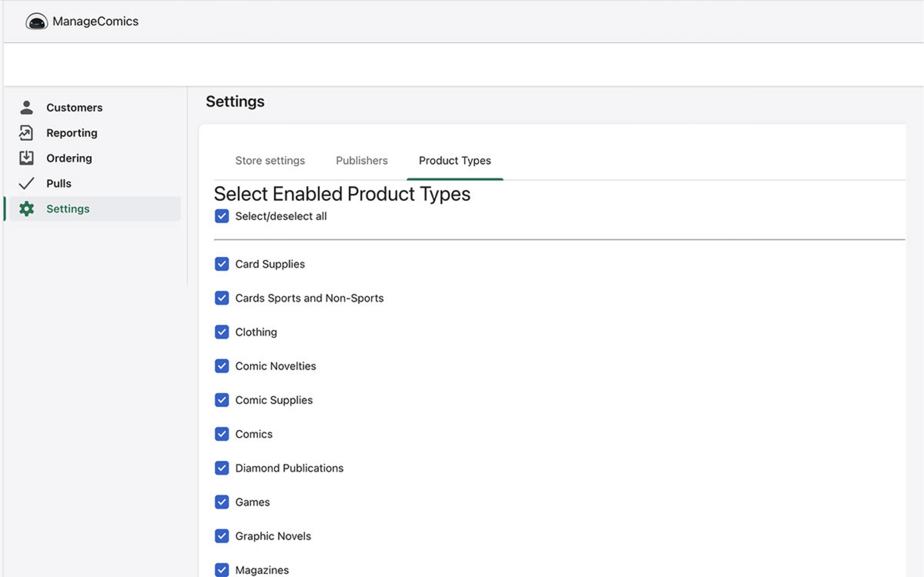Disable the Diamond Publications checkbox

(x=222, y=468)
